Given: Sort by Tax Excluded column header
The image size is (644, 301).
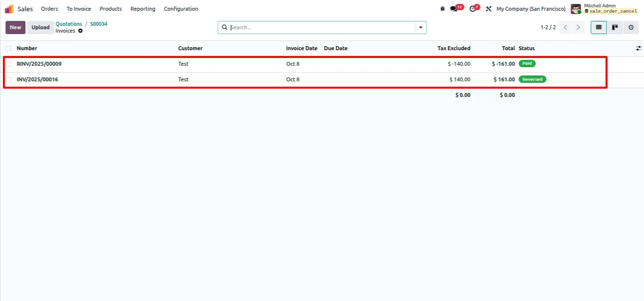Looking at the screenshot, I should (454, 48).
